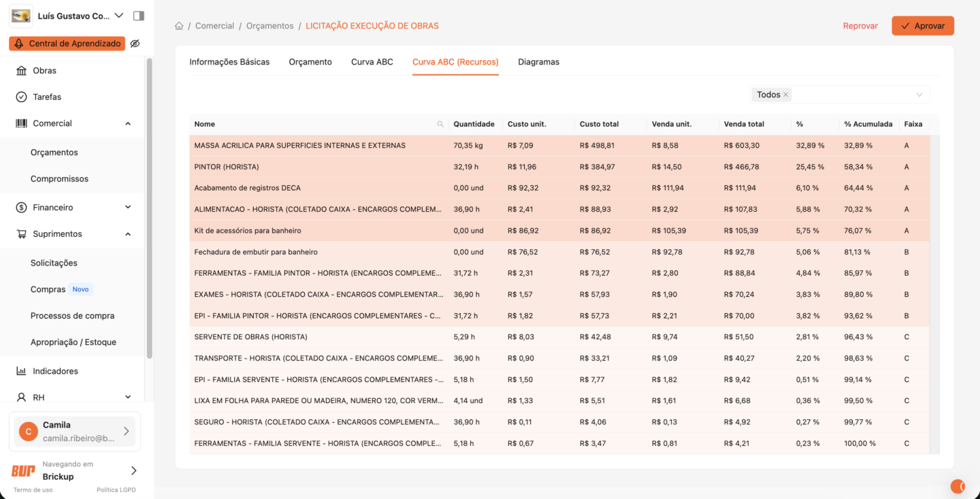Click the Orçamentos breadcrumb link
Viewport: 980px width, 499px height.
(x=270, y=26)
